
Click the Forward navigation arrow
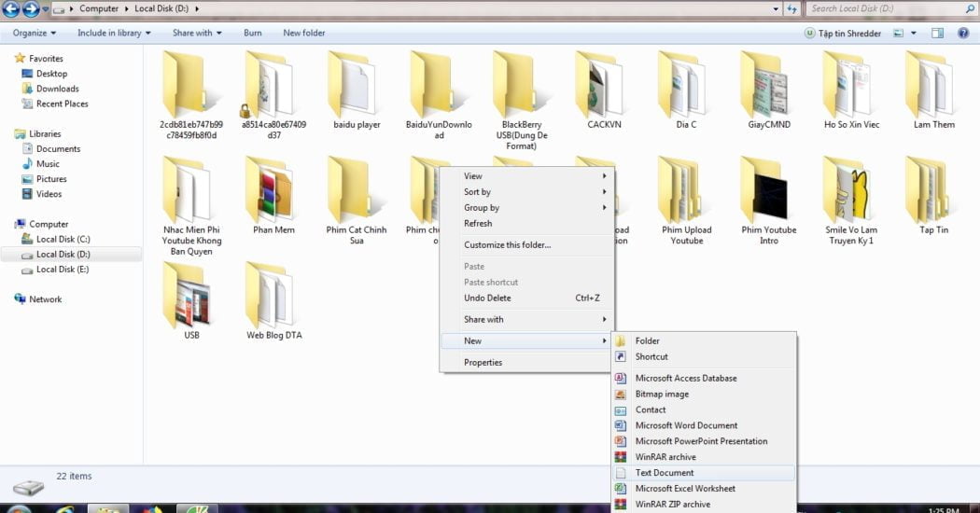click(31, 8)
